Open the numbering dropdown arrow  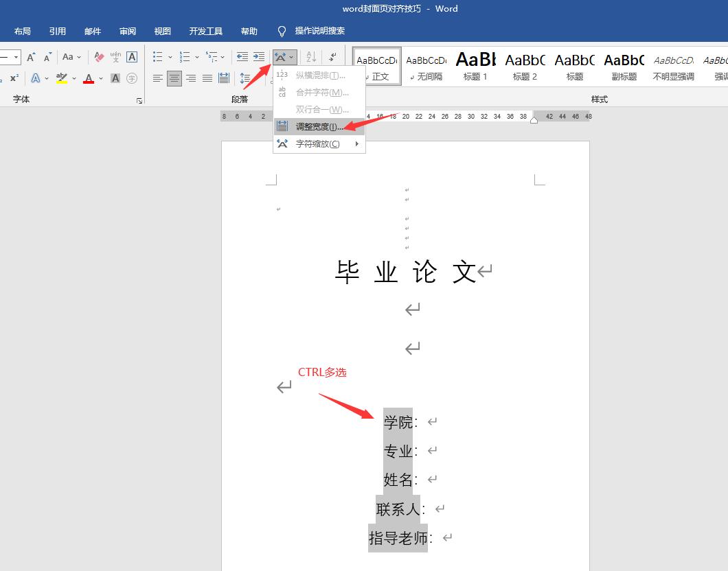click(196, 56)
